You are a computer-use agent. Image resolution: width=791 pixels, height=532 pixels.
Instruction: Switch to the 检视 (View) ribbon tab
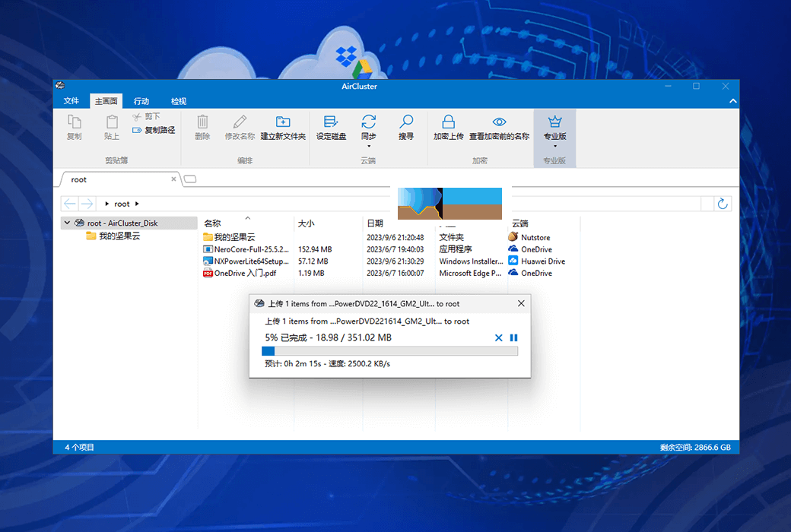click(179, 101)
